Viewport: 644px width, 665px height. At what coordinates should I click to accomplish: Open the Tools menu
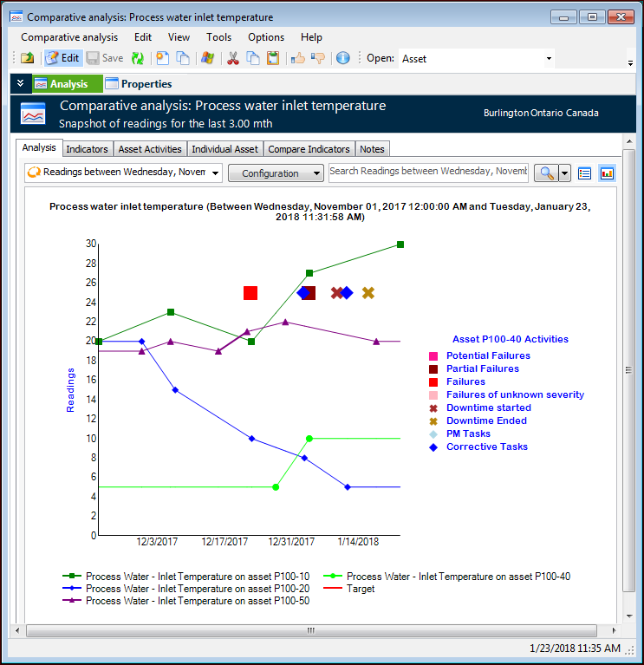pyautogui.click(x=218, y=37)
